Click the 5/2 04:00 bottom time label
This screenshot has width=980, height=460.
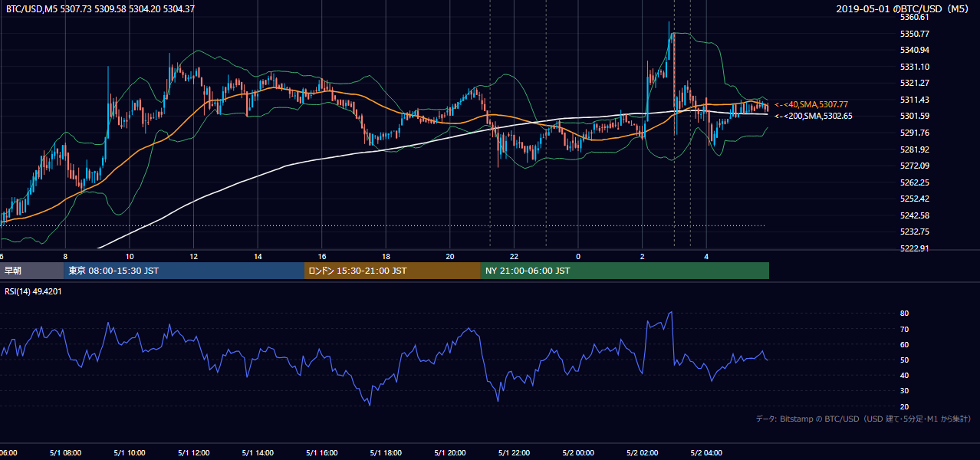(x=706, y=453)
